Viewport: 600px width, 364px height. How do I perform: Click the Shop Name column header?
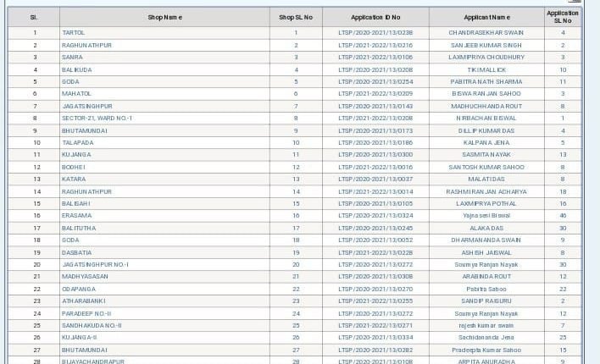[x=164, y=17]
